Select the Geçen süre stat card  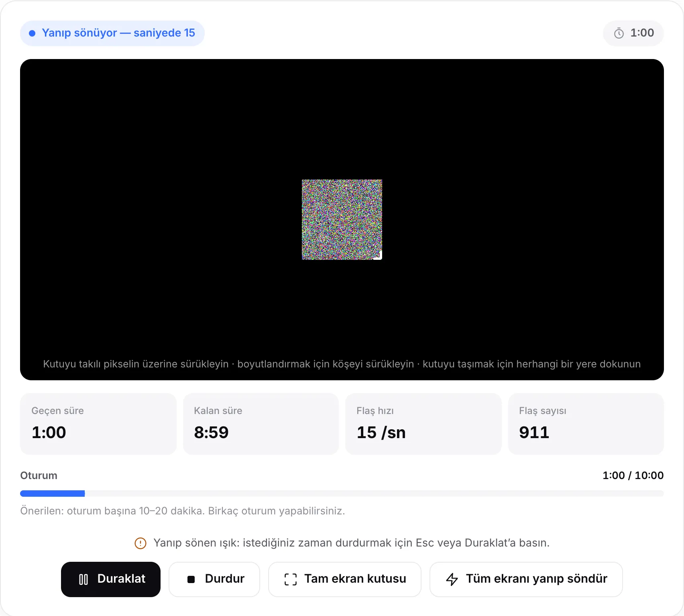tap(98, 424)
